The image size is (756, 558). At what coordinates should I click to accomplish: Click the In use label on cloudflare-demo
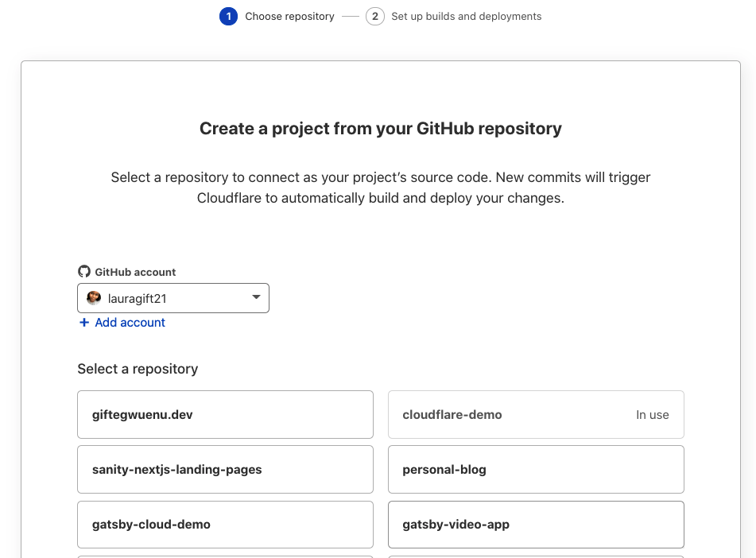click(x=652, y=414)
